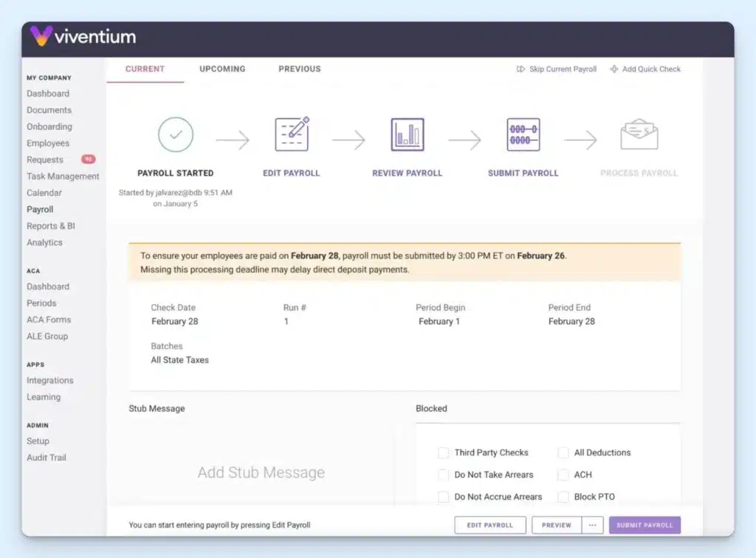Screen dimensions: 756x558
Task: Open Documents in the sidebar
Action: click(49, 110)
